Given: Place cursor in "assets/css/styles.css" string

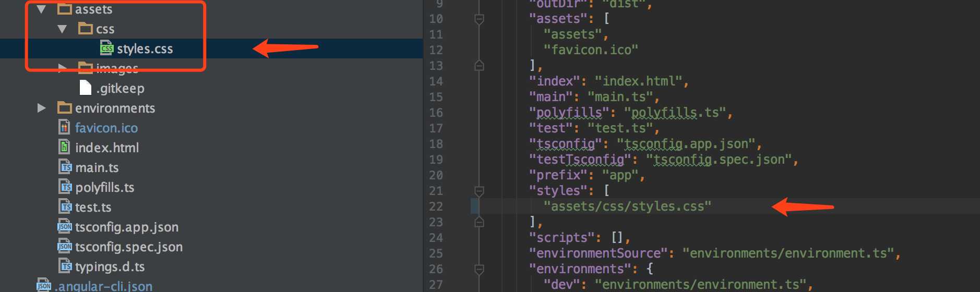Looking at the screenshot, I should [x=627, y=206].
